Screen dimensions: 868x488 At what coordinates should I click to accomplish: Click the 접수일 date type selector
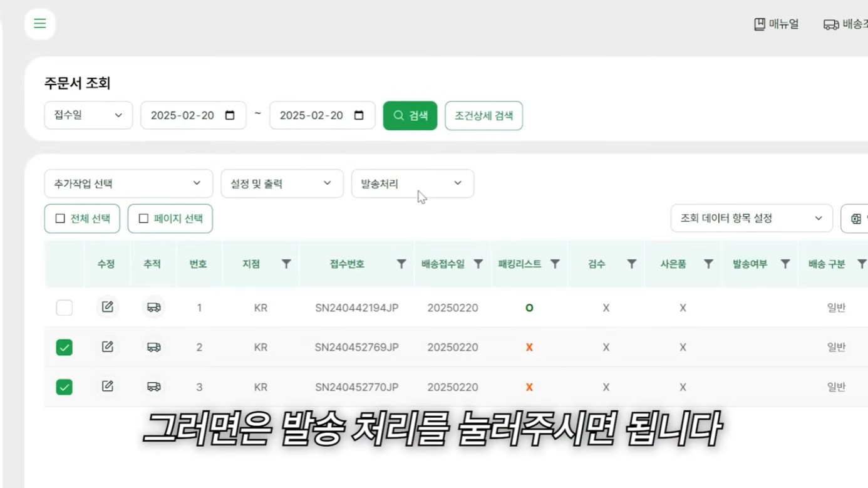(88, 115)
